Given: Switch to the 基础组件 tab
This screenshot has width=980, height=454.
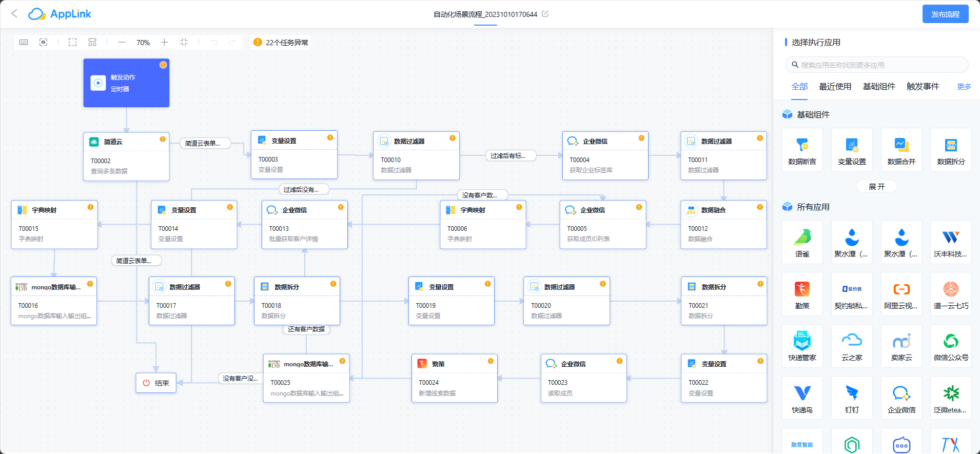Looking at the screenshot, I should tap(879, 86).
